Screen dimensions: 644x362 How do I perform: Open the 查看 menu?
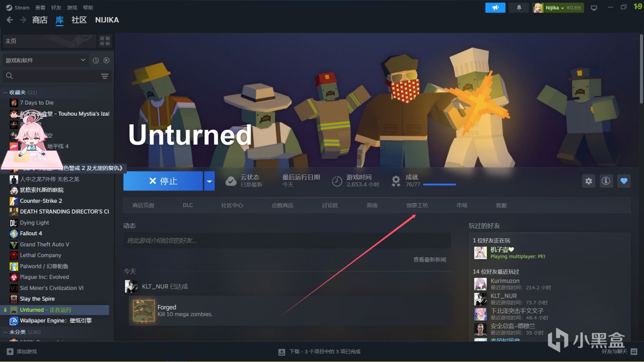40,8
